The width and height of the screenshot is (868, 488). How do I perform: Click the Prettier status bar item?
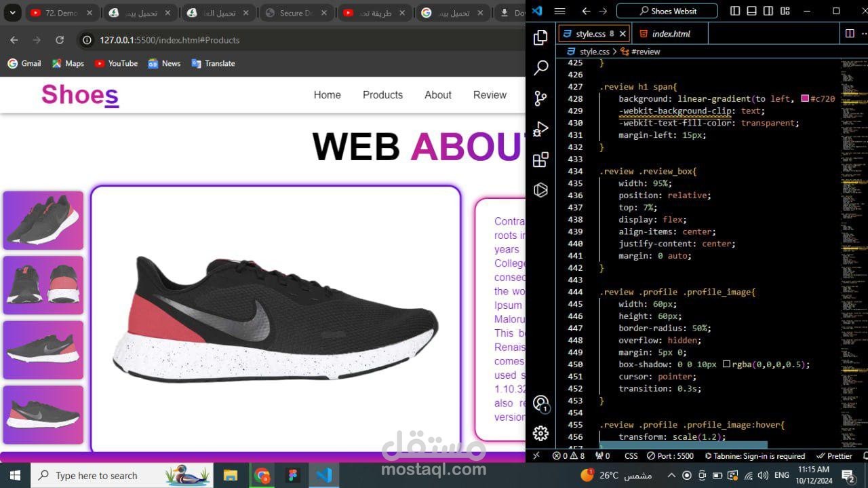point(834,456)
